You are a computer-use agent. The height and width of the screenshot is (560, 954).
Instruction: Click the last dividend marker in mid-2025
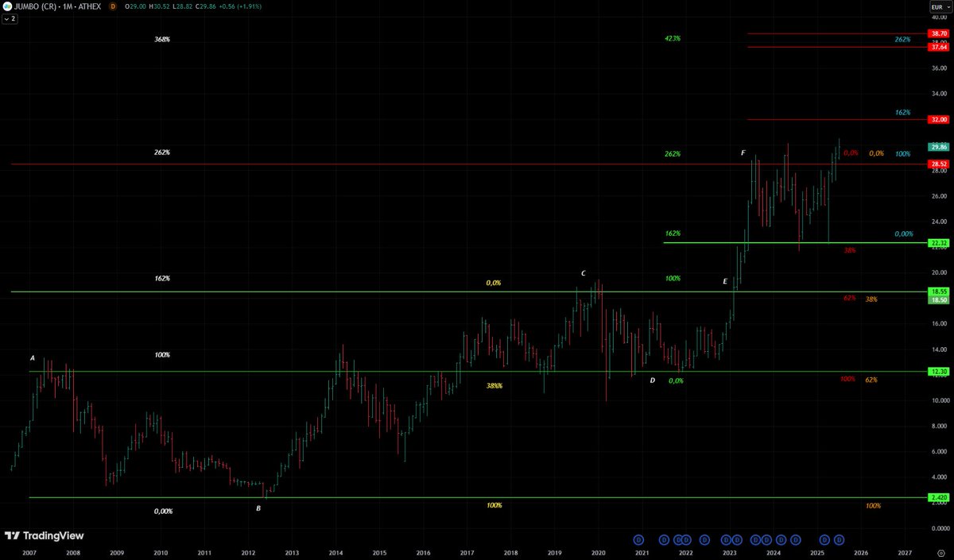[x=838, y=540]
